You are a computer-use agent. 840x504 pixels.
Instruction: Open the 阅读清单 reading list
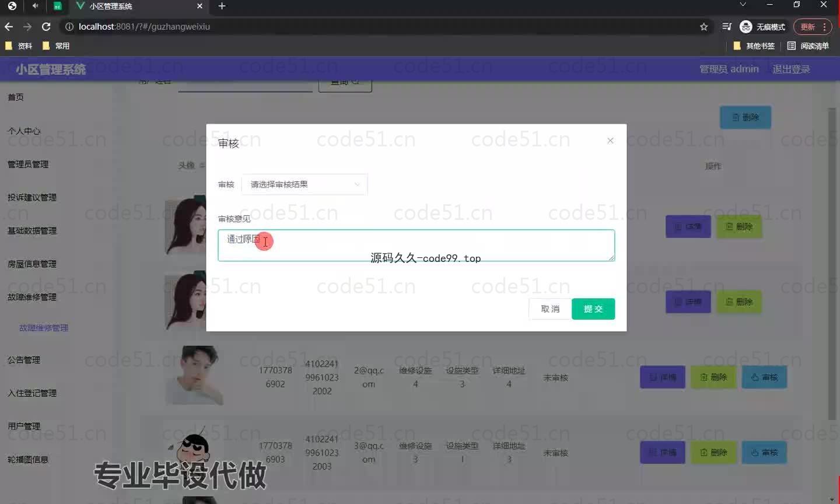point(808,45)
